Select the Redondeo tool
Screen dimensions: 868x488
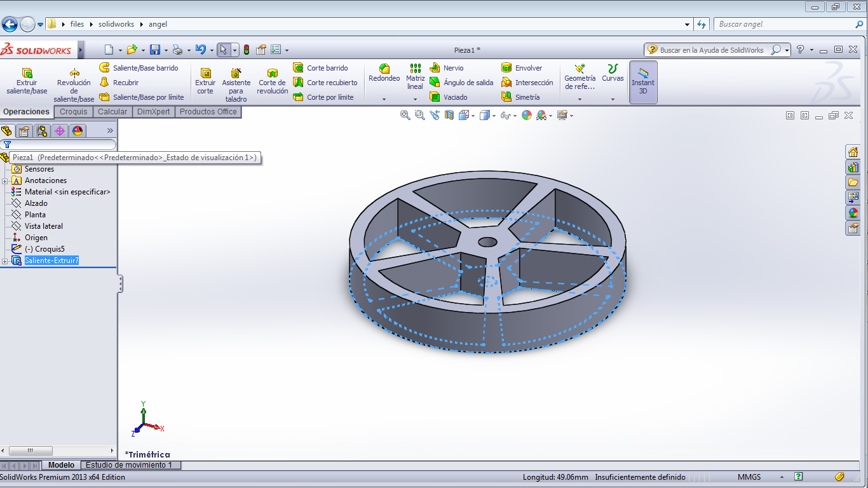pyautogui.click(x=384, y=73)
